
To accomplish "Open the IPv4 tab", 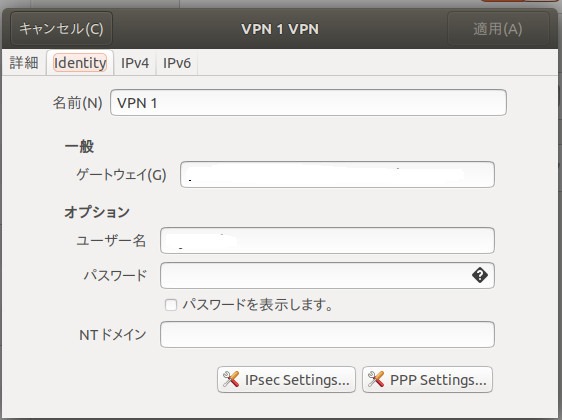I will pyautogui.click(x=135, y=63).
